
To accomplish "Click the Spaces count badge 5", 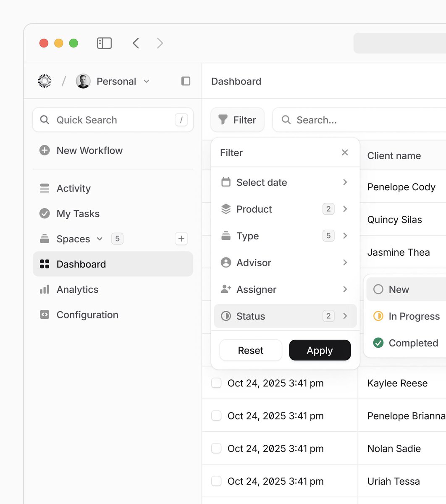I will pyautogui.click(x=117, y=239).
